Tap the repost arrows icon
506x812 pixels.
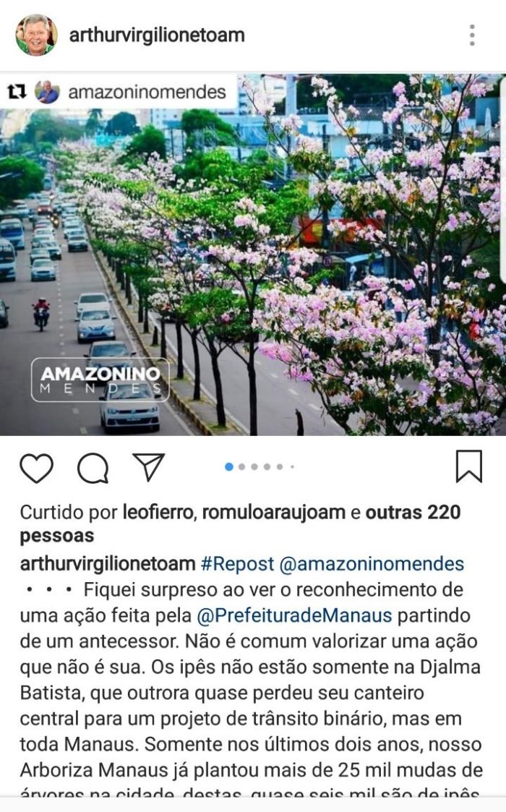17,92
